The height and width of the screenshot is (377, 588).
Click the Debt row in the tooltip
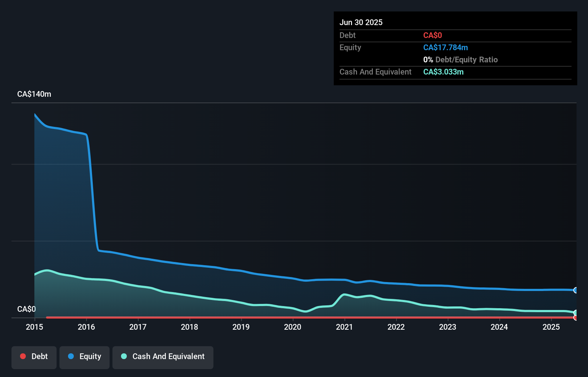(347, 35)
